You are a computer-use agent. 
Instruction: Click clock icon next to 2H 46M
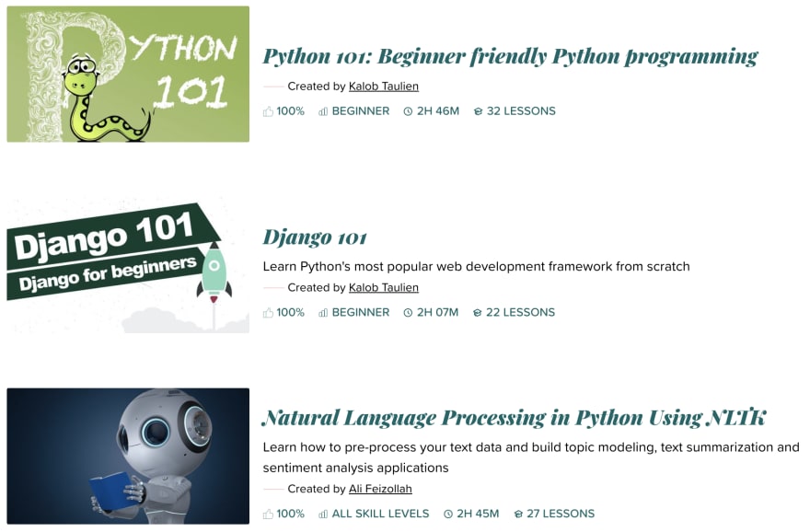(408, 111)
